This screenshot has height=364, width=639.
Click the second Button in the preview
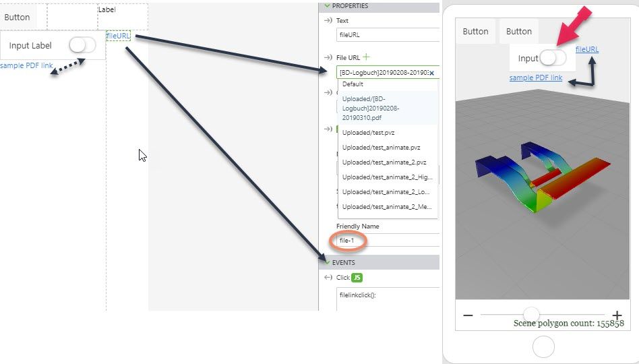point(519,32)
